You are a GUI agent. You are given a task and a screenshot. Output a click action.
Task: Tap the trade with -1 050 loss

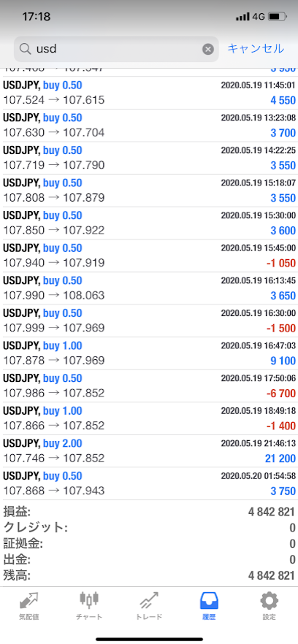point(149,256)
